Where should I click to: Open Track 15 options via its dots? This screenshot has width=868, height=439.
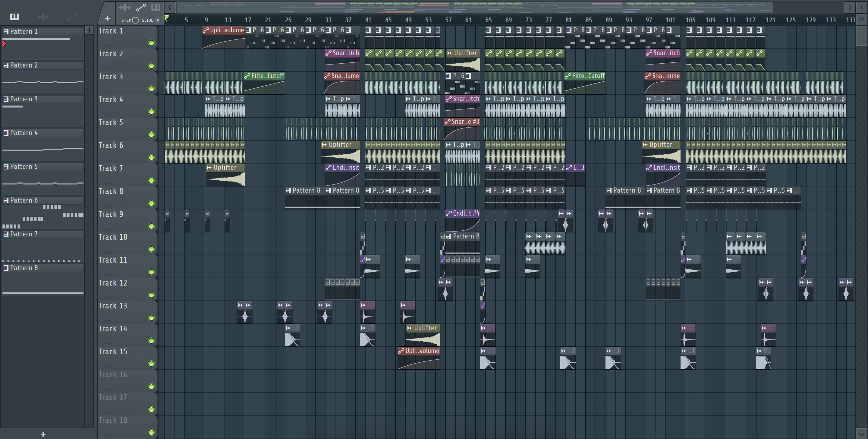(109, 367)
